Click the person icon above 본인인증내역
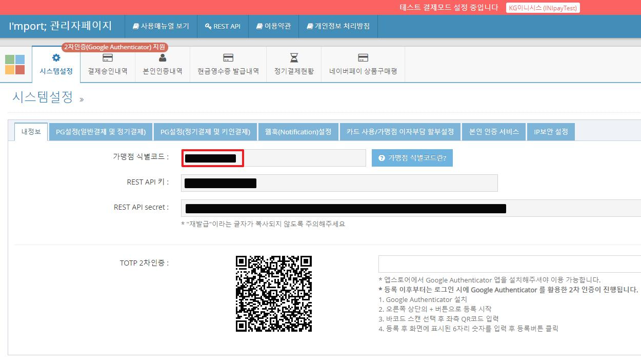 coord(163,57)
